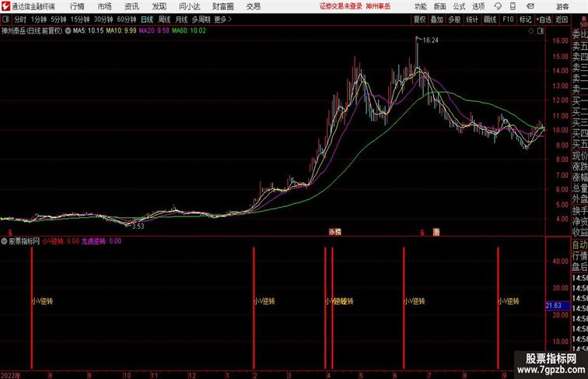Switch to 60分钟 chart period
Image resolution: width=588 pixels, height=379 pixels.
(127, 19)
